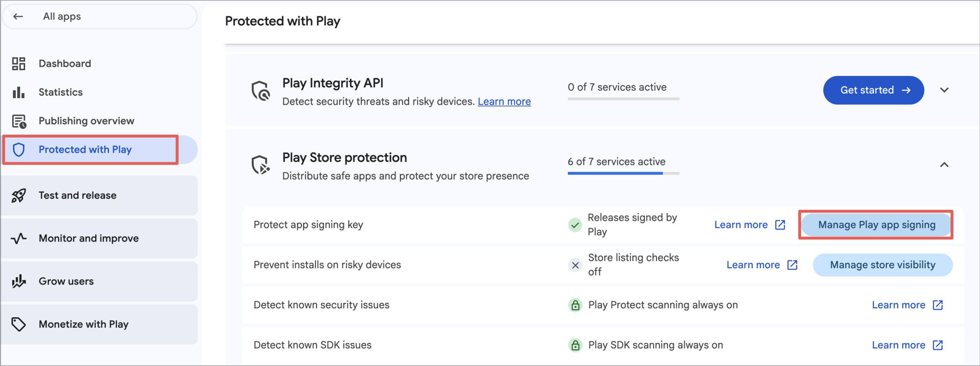Click external link icon in Detect known SDK issues row
Image resolution: width=980 pixels, height=366 pixels.
938,345
